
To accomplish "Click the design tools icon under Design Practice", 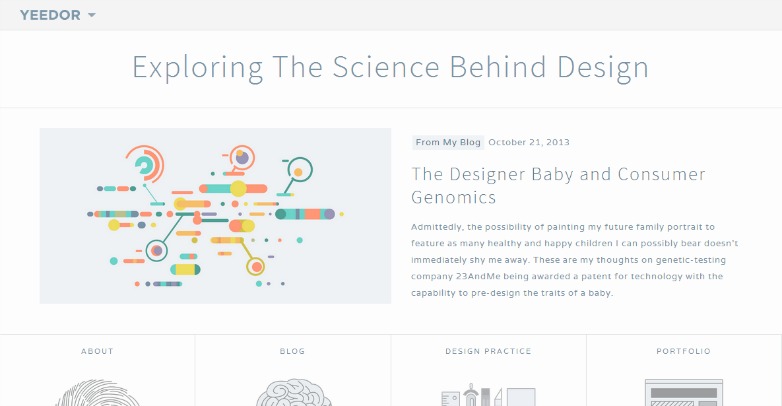I will pos(488,394).
